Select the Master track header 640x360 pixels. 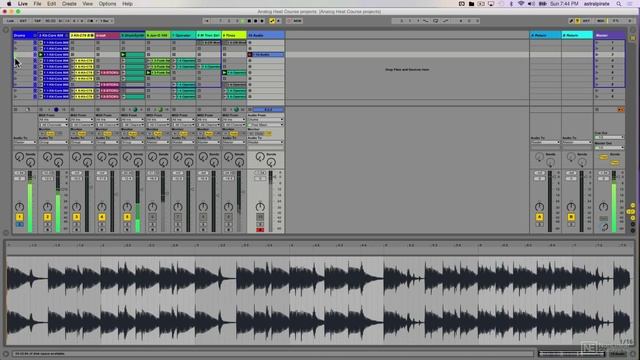609,36
